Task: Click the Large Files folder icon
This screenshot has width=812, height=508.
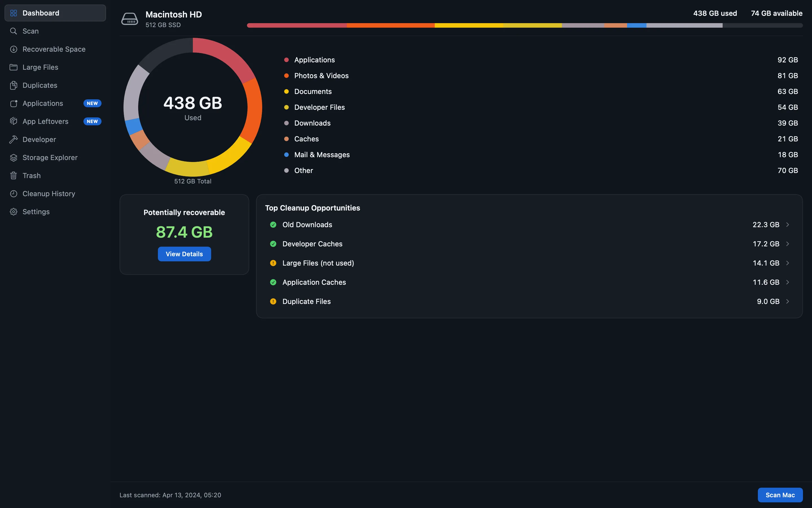Action: [14, 67]
